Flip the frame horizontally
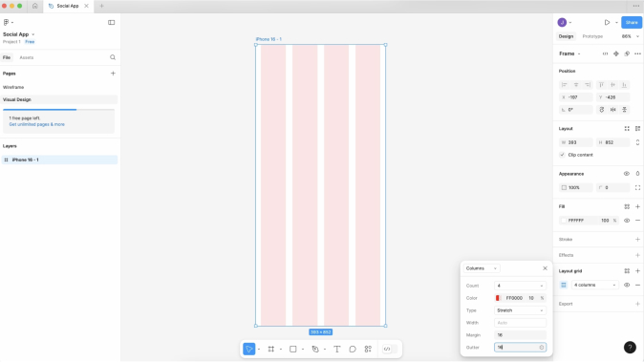Viewport: 644px width, 362px height. (612, 110)
